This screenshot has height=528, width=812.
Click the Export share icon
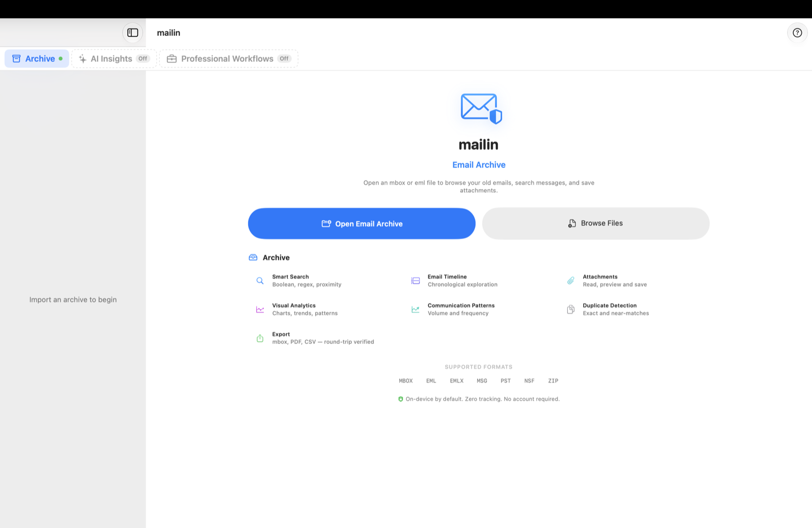pyautogui.click(x=260, y=338)
